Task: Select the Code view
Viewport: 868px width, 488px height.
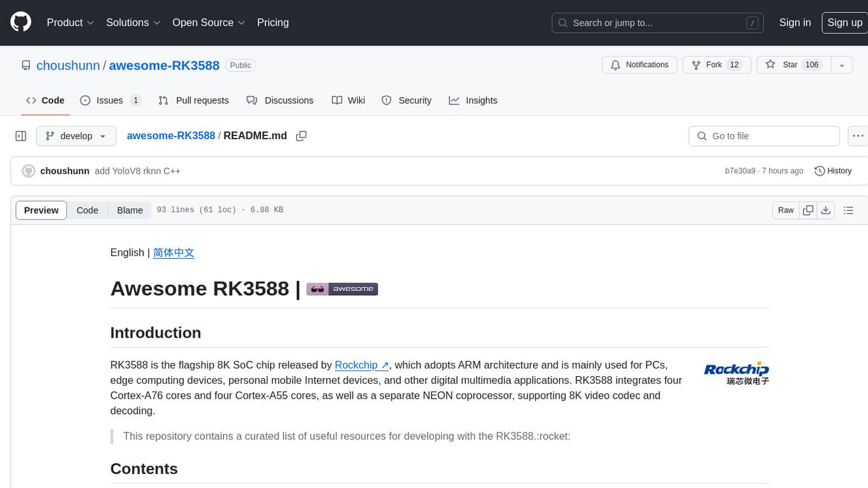Action: (87, 210)
